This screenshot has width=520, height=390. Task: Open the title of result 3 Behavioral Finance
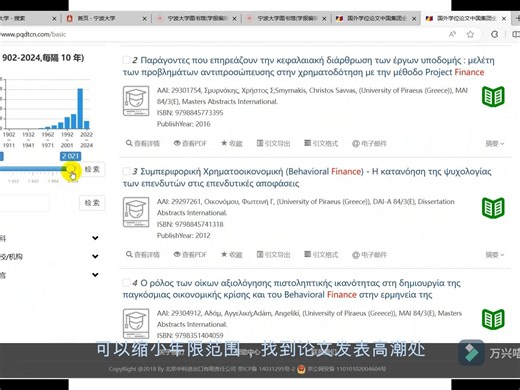[x=307, y=177]
